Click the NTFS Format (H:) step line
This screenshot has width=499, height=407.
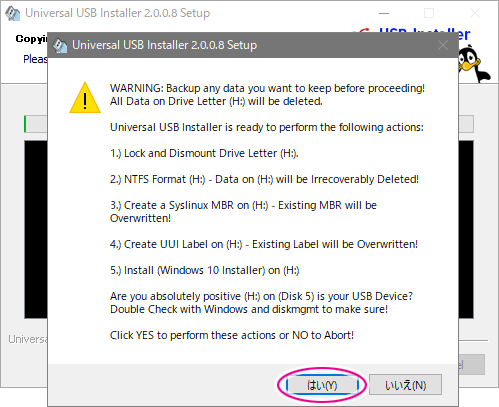pyautogui.click(x=264, y=179)
